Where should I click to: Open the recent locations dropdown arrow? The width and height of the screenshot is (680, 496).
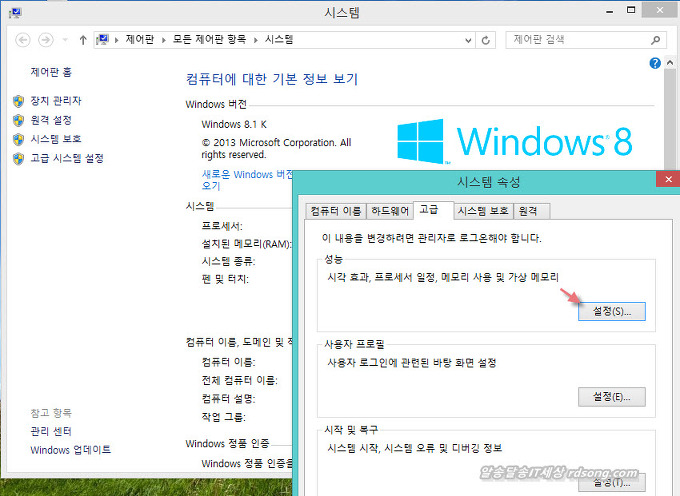[65, 40]
